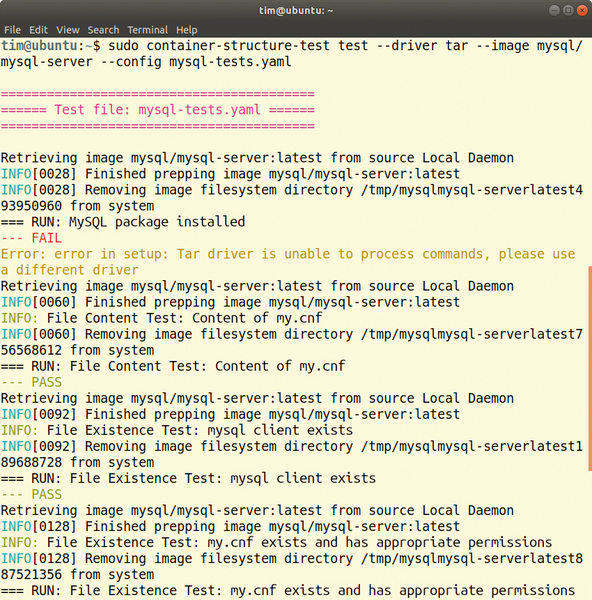This screenshot has height=600, width=592.
Task: Open the Help menu
Action: (x=187, y=30)
